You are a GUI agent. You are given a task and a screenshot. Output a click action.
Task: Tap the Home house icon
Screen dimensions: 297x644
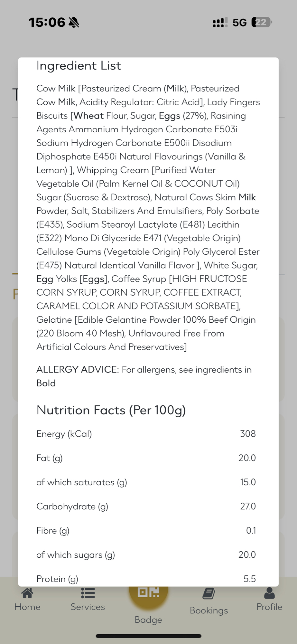[x=27, y=593]
